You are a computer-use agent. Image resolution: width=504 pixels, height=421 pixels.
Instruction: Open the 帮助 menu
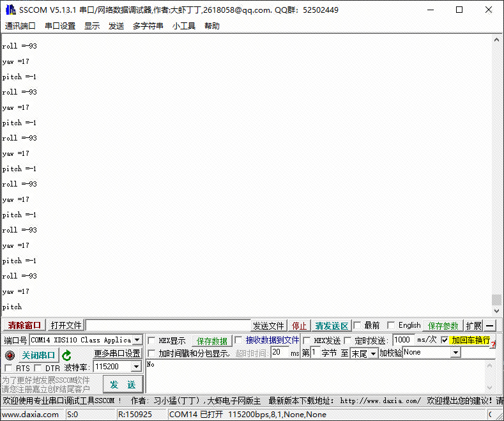tap(212, 26)
